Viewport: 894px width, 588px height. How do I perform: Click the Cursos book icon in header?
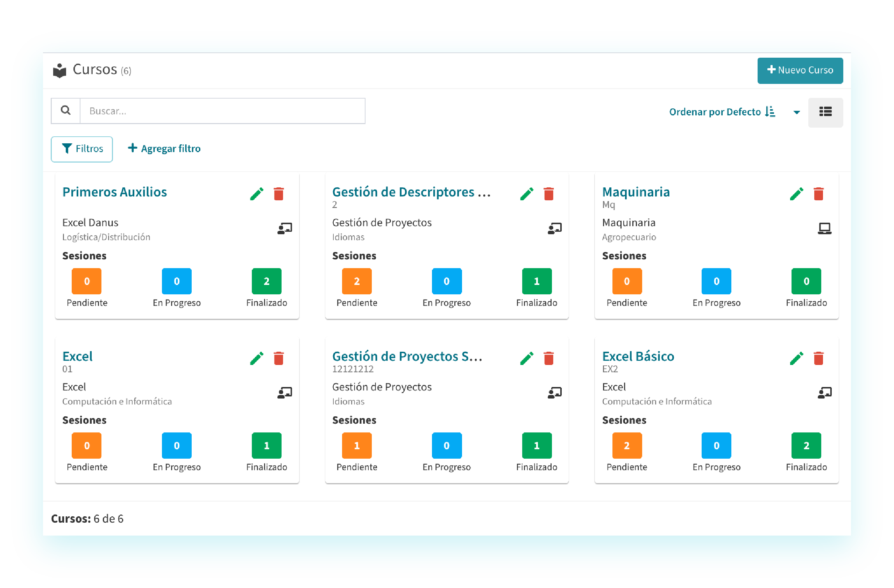(59, 70)
